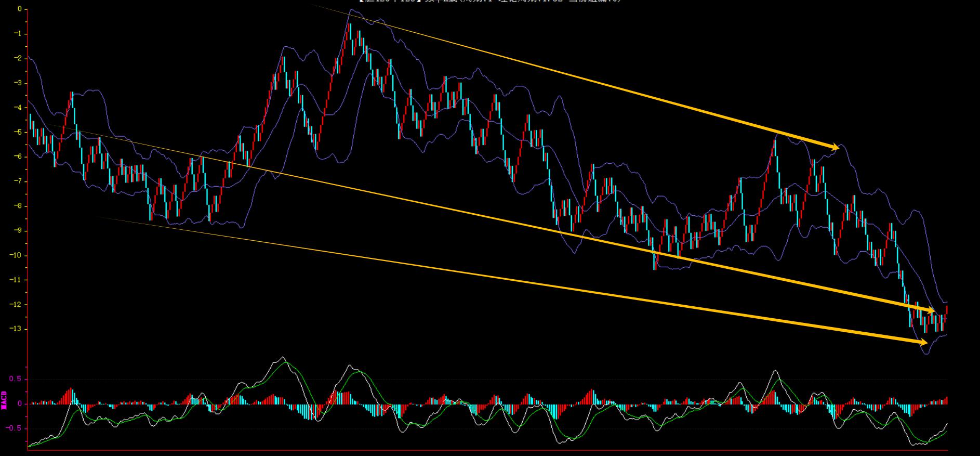Click the last red candlestick at right edge
This screenshot has height=456, width=980.
(947, 311)
